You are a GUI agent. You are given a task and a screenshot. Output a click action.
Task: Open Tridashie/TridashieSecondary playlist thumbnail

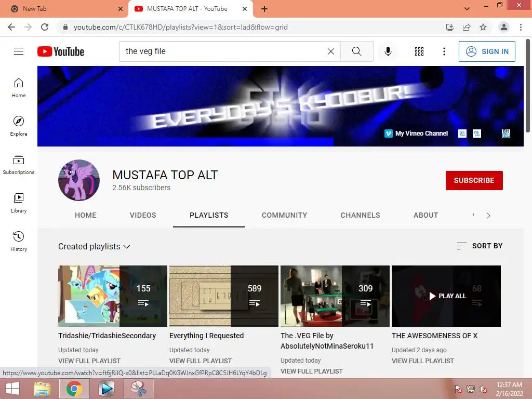[113, 296]
